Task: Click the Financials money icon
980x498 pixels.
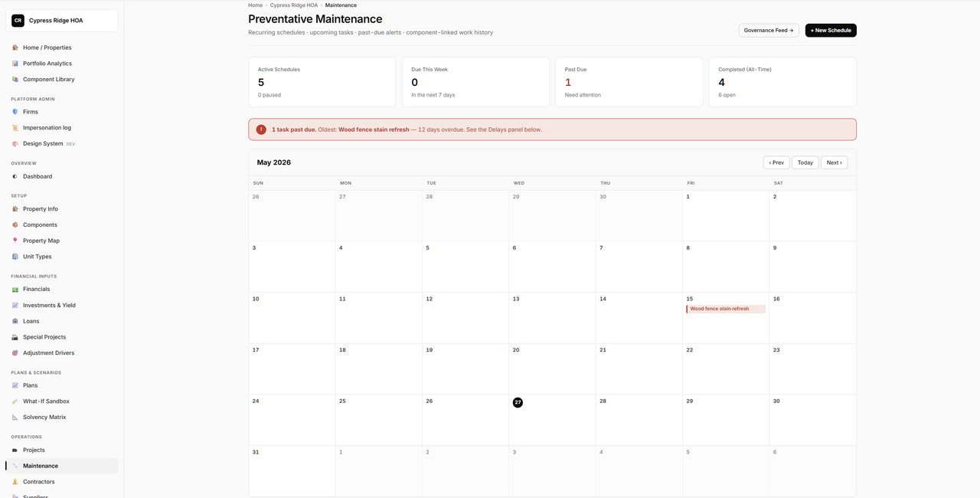Action: pos(15,290)
